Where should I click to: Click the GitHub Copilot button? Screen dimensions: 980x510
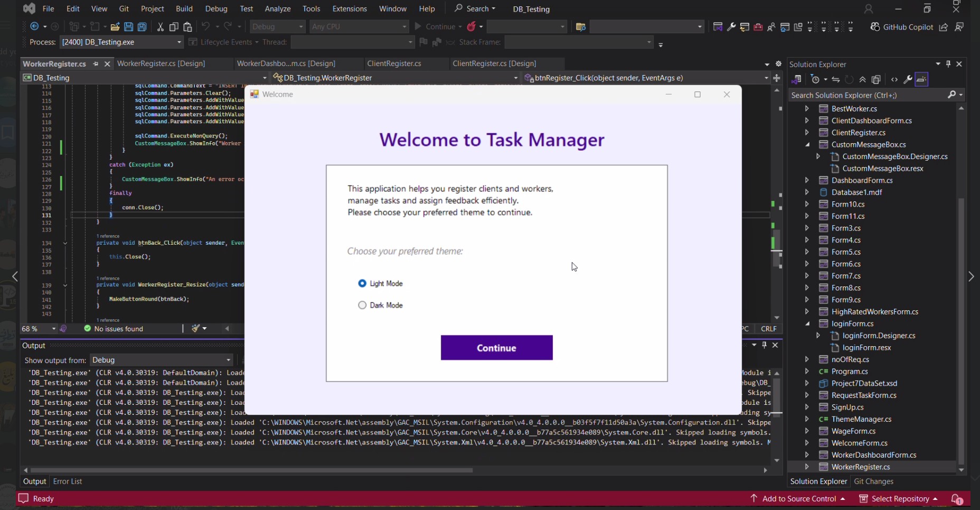[x=902, y=27]
